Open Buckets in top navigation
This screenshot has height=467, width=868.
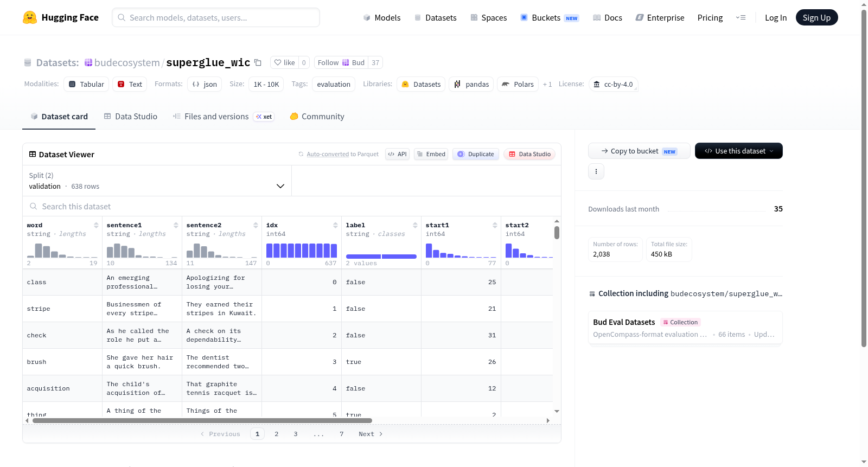coord(550,17)
